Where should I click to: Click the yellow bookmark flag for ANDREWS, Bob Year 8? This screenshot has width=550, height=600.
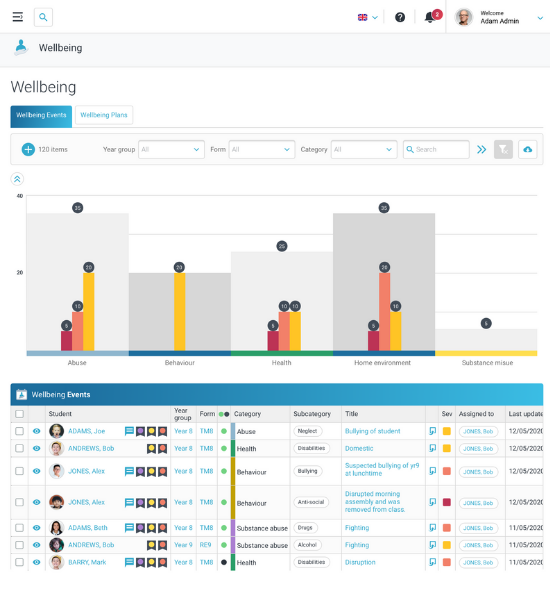pyautogui.click(x=152, y=448)
